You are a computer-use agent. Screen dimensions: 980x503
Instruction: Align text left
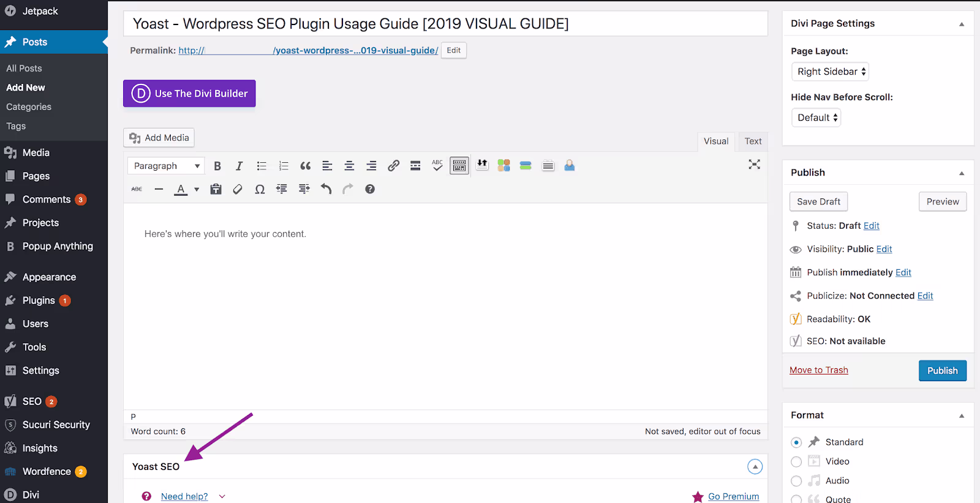click(327, 166)
